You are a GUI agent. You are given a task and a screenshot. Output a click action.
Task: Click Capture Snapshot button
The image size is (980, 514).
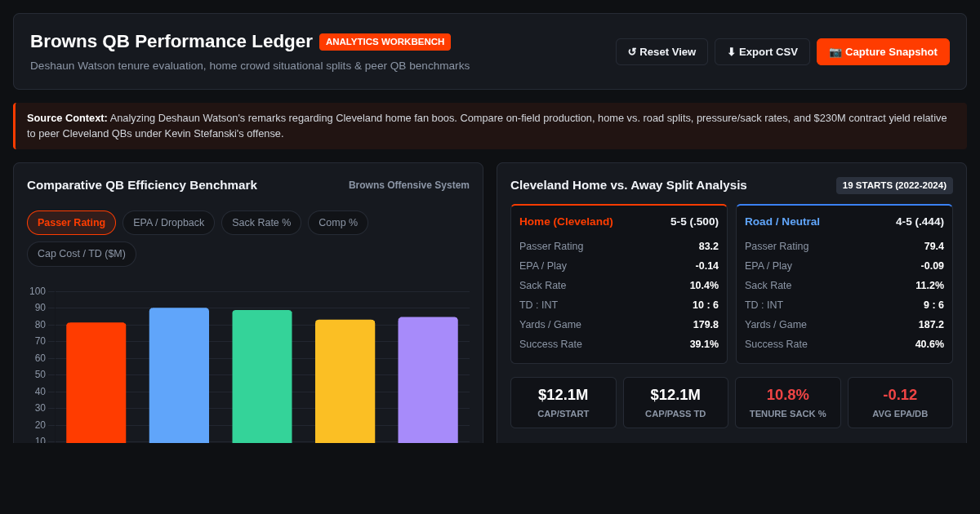883,51
